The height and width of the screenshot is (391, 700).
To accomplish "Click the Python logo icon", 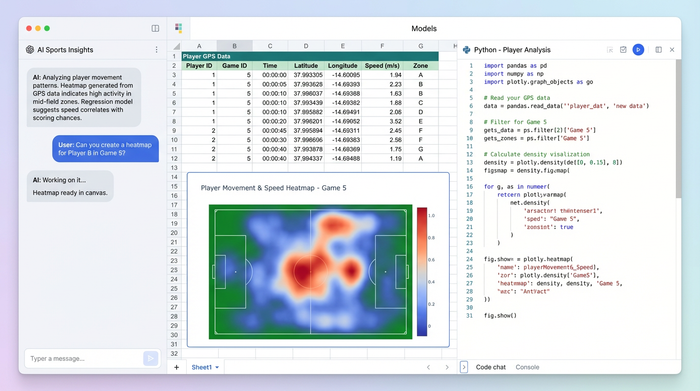I will tap(467, 50).
